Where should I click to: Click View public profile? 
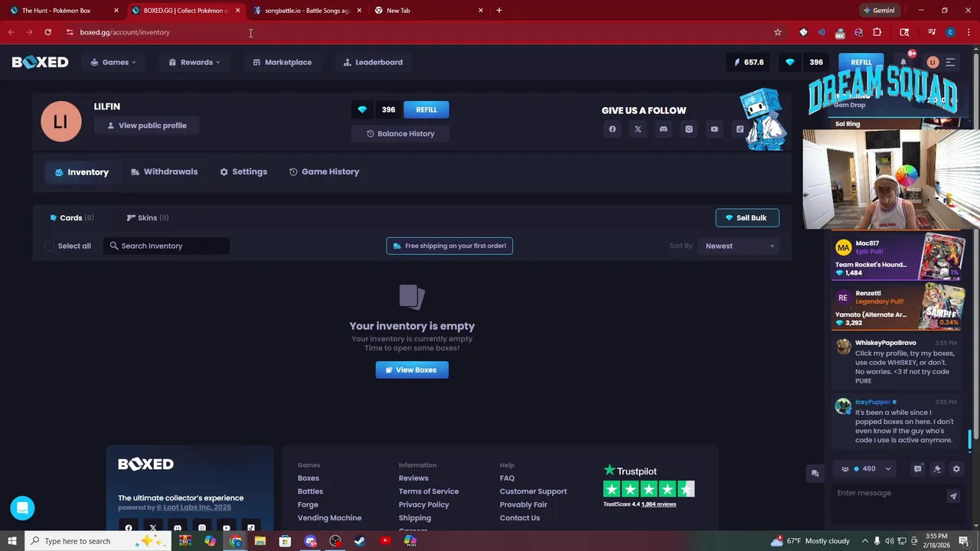146,126
